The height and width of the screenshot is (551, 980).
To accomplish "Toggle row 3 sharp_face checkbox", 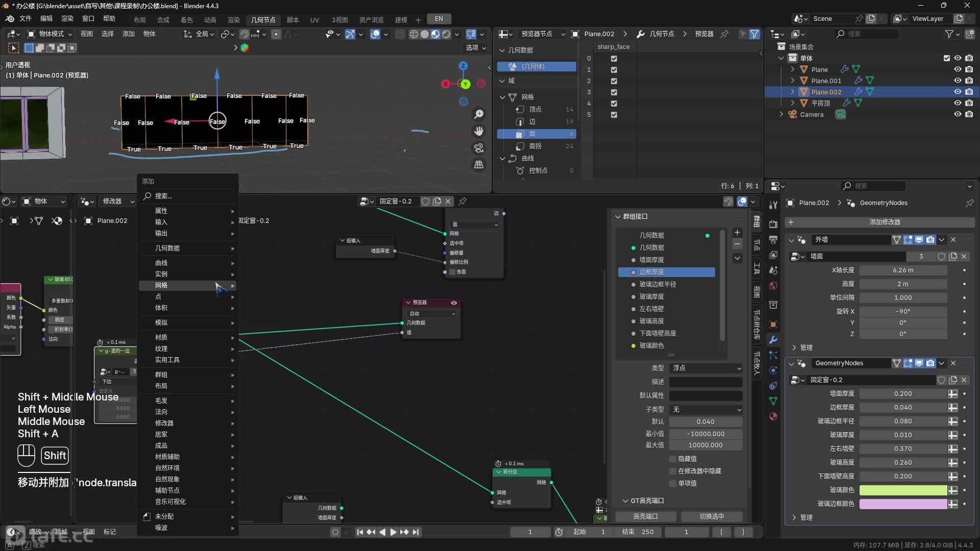I will 614,92.
